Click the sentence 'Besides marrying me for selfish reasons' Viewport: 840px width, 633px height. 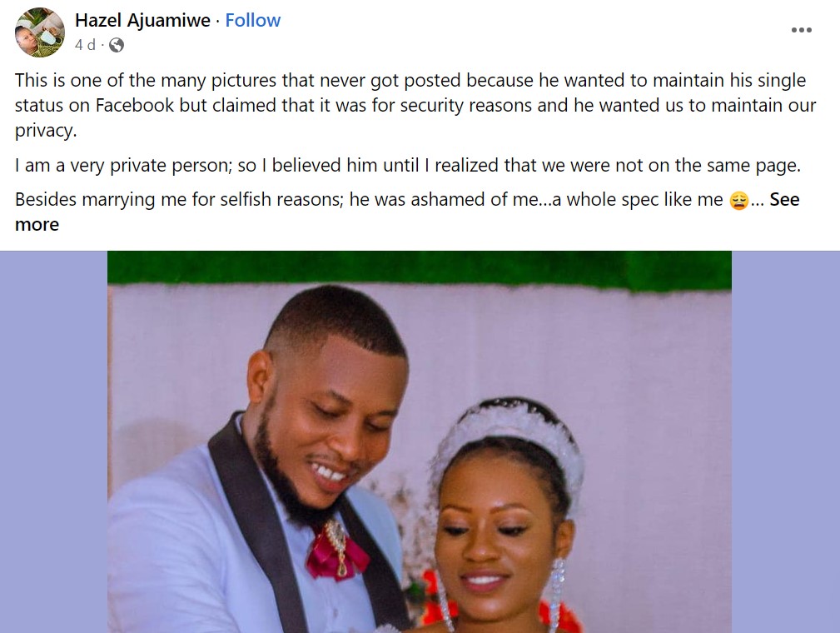click(178, 199)
